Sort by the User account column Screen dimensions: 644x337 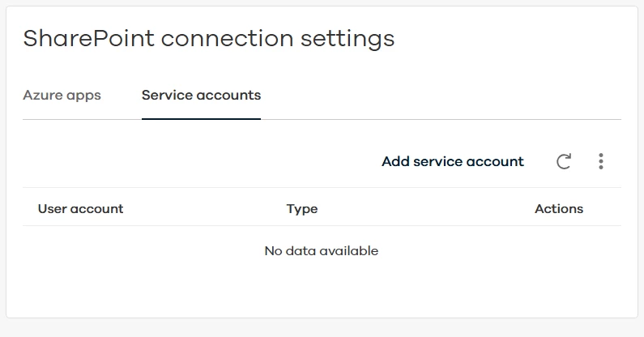tap(81, 209)
